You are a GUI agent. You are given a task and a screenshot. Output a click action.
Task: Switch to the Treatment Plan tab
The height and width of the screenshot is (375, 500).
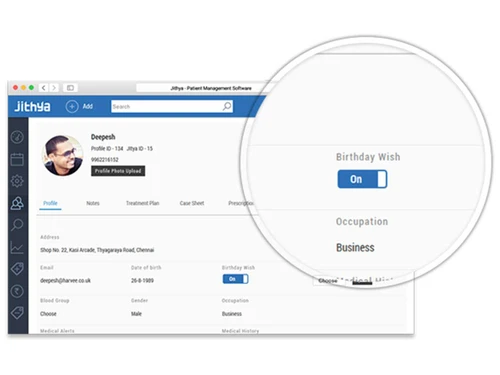143,203
